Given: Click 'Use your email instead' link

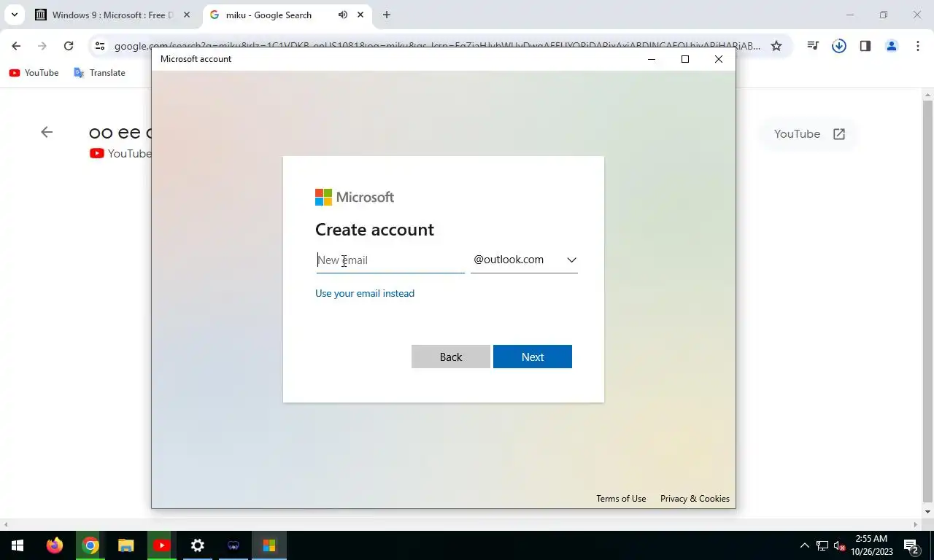Looking at the screenshot, I should [x=365, y=293].
